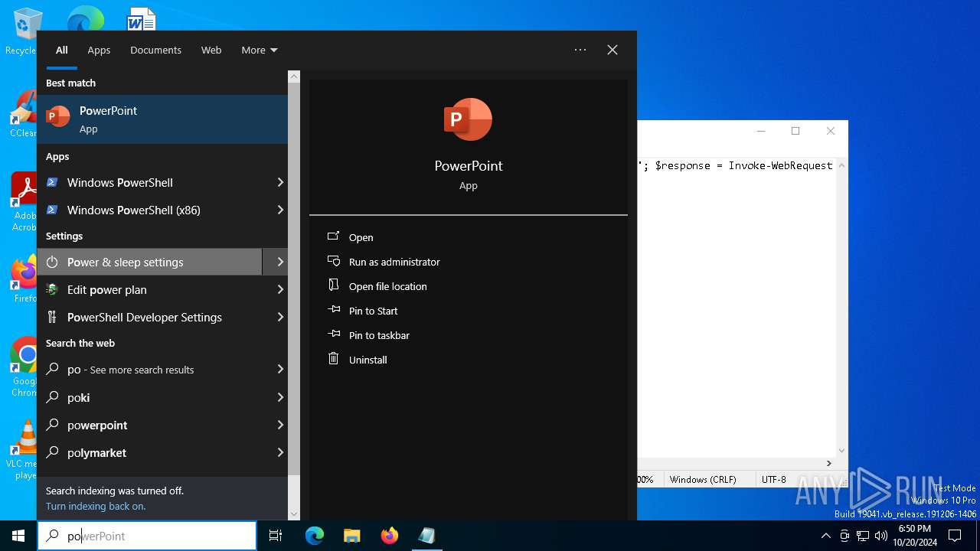The width and height of the screenshot is (980, 551).
Task: Click PowerShell Developer Settings icon
Action: (52, 317)
